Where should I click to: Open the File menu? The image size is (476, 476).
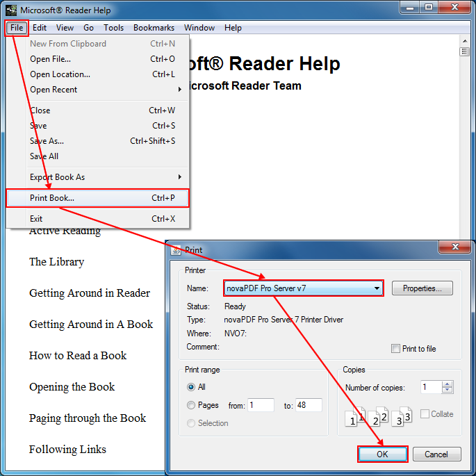[17, 28]
